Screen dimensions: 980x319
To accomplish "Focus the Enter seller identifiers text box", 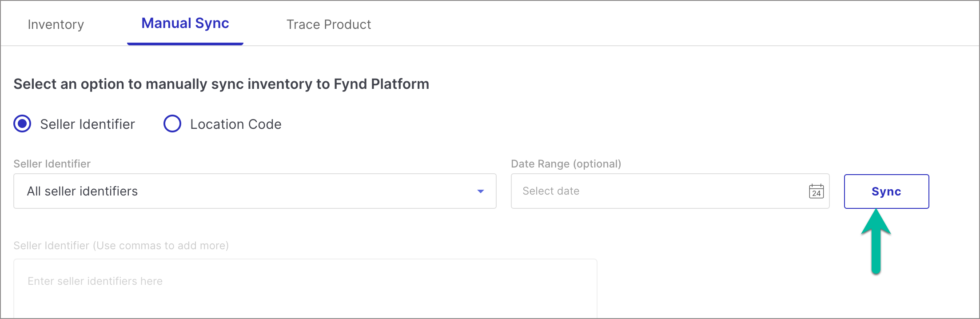I will click(x=305, y=289).
